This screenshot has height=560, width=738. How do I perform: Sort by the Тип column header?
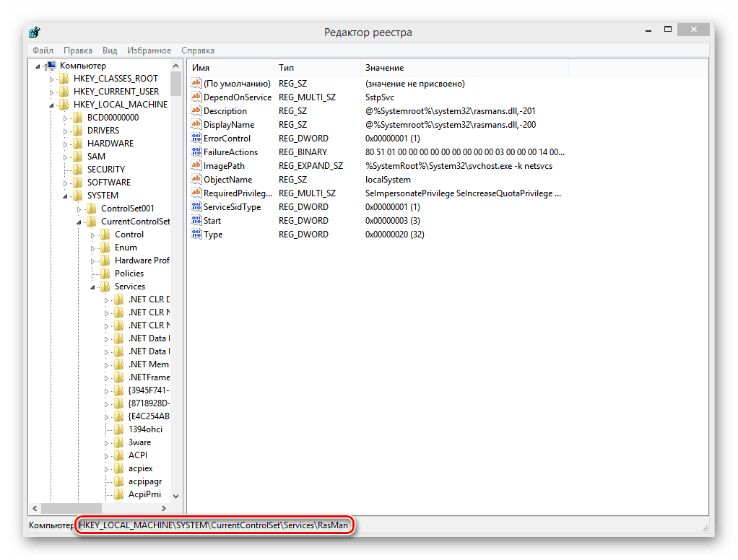(317, 68)
